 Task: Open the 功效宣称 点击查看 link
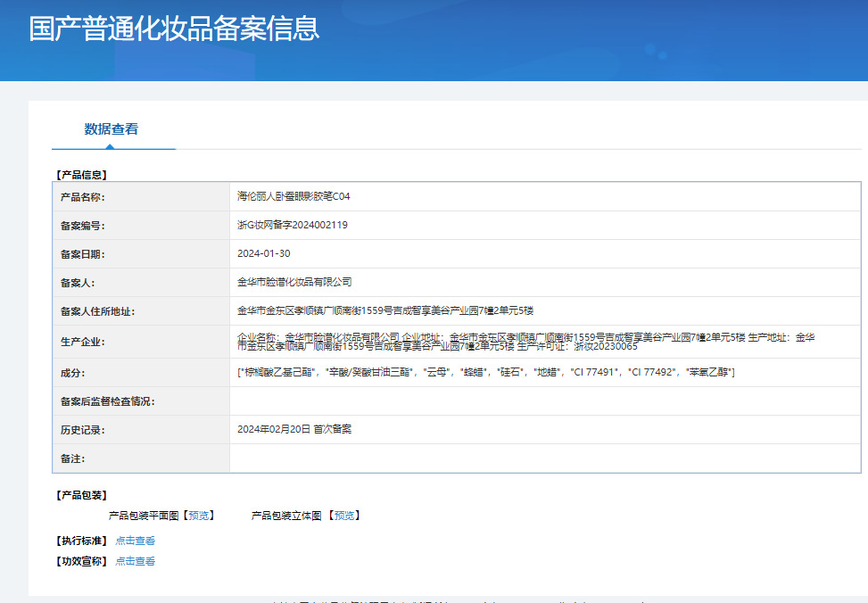[135, 561]
